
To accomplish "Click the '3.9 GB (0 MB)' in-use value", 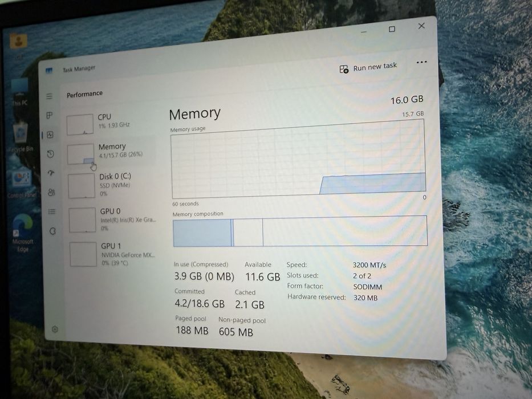I will click(x=204, y=276).
